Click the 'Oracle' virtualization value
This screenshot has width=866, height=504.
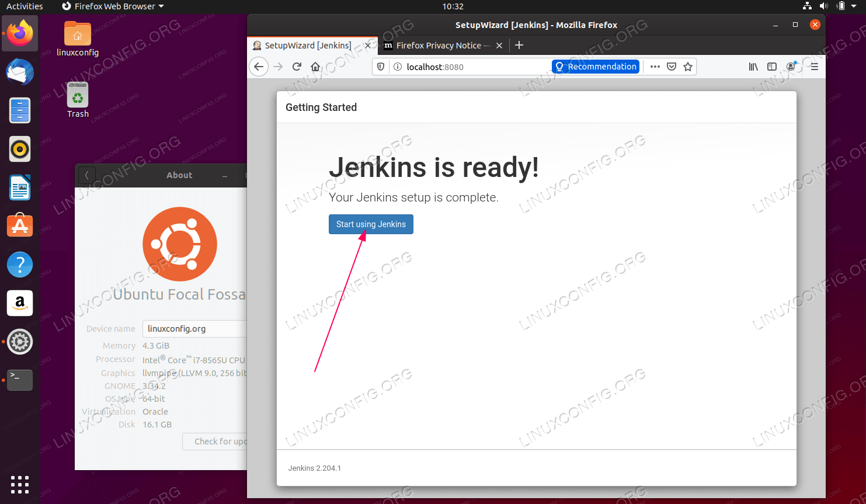click(x=155, y=412)
